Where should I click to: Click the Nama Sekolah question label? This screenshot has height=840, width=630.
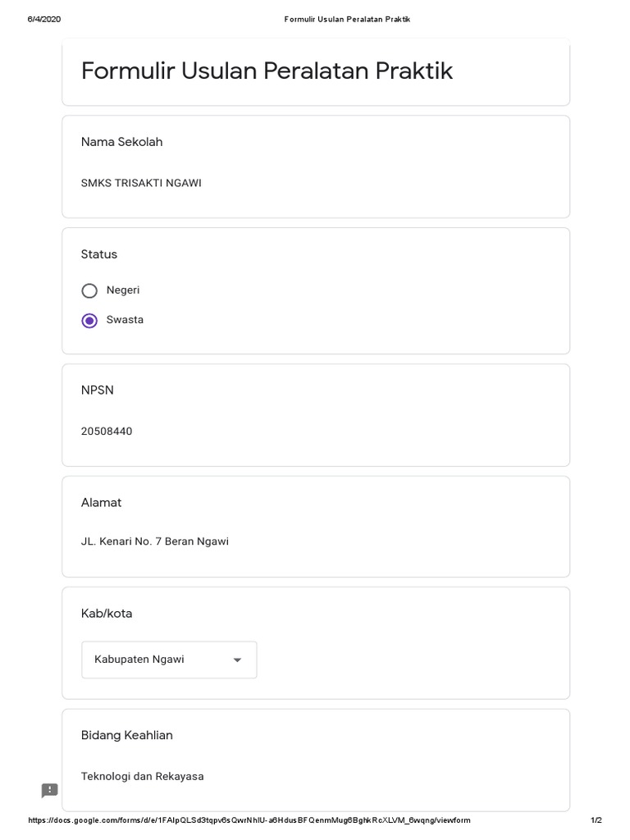coord(121,142)
